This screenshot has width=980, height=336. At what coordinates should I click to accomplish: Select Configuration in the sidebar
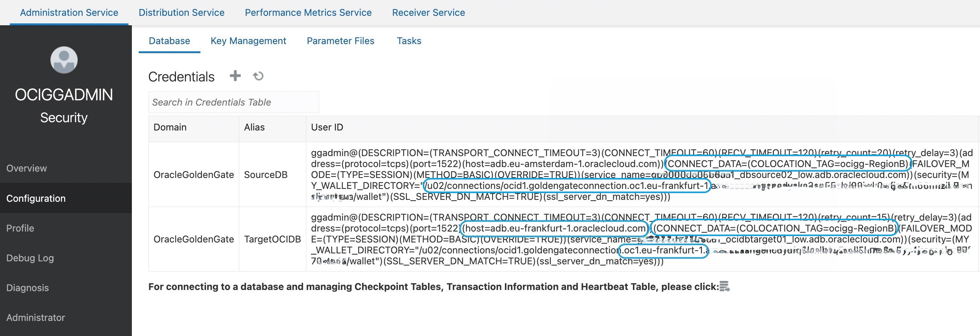(66, 198)
